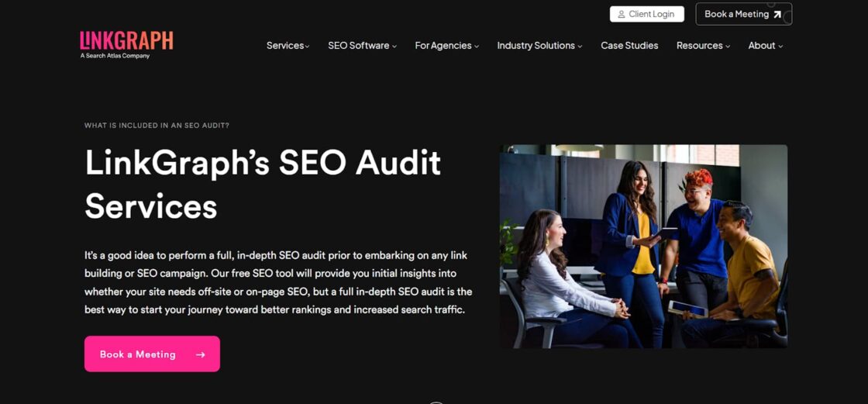Click the A Search Atlas Company tagline
This screenshot has width=868, height=404.
[x=115, y=56]
